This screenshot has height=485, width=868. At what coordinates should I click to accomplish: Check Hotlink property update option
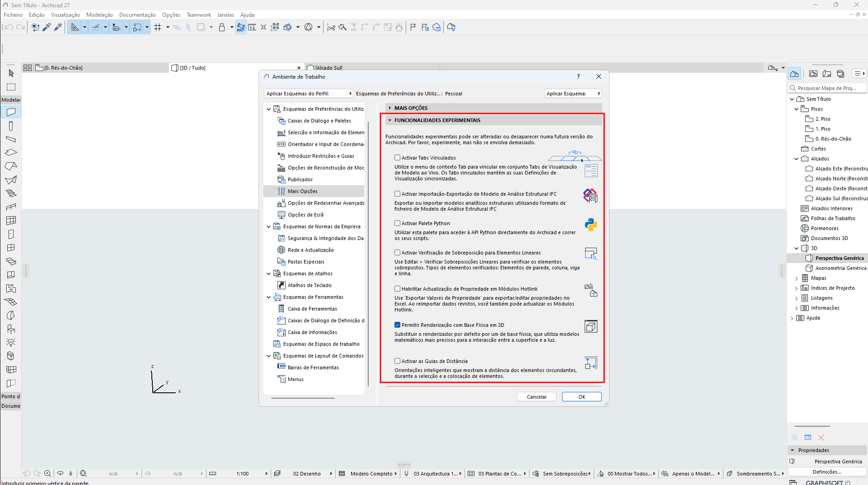pyautogui.click(x=398, y=289)
